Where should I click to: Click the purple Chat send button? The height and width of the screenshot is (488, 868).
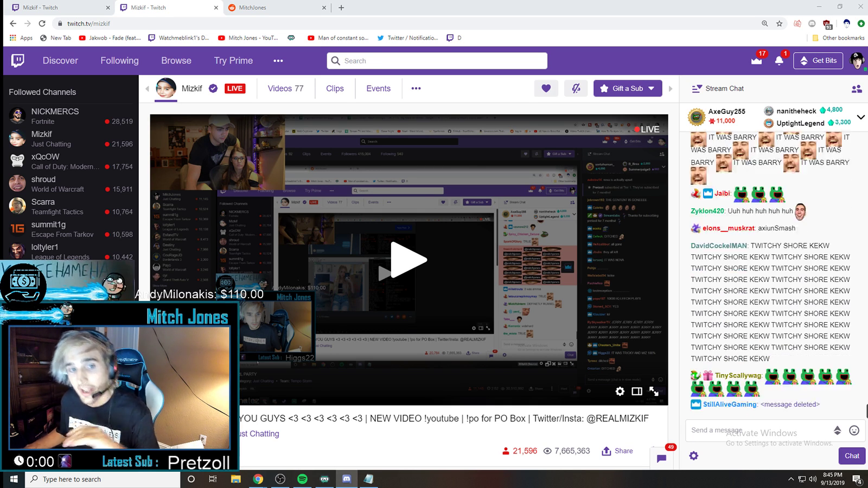point(852,456)
